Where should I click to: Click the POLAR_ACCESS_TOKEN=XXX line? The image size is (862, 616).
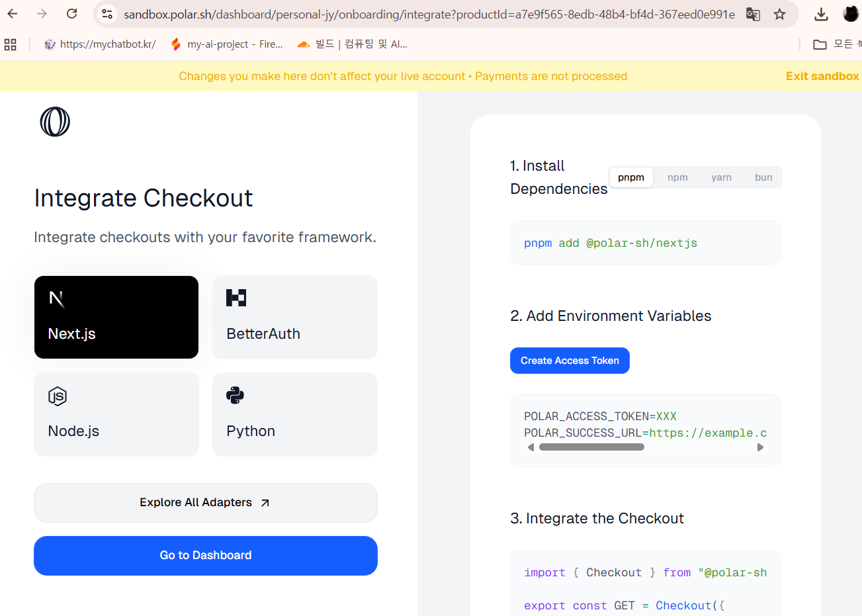[600, 416]
